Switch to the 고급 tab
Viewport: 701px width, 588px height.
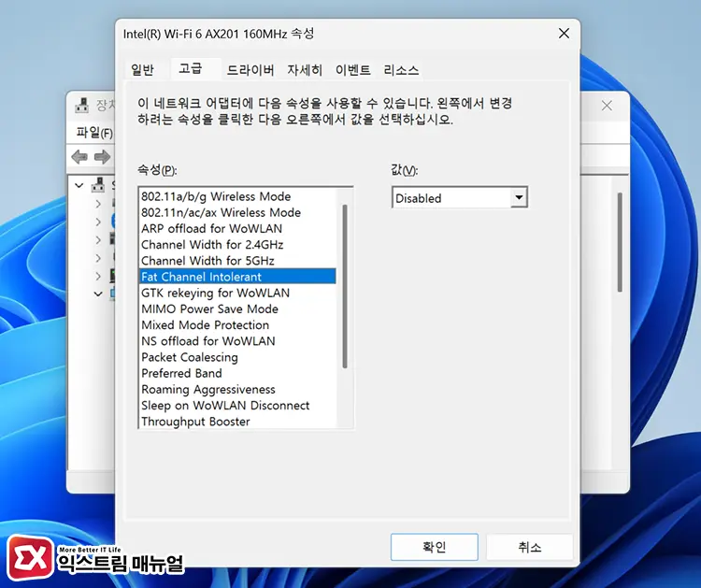tap(191, 69)
